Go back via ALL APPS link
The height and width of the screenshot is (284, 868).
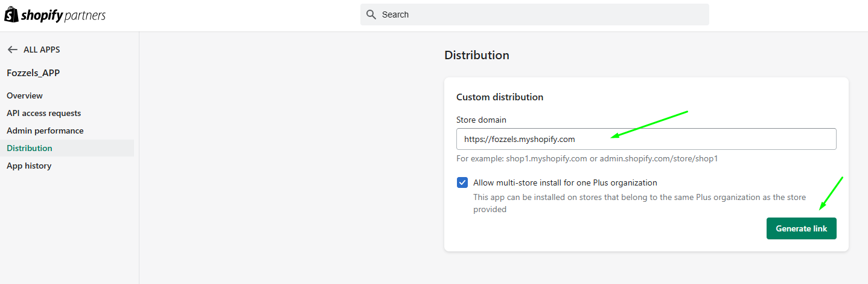tap(41, 50)
